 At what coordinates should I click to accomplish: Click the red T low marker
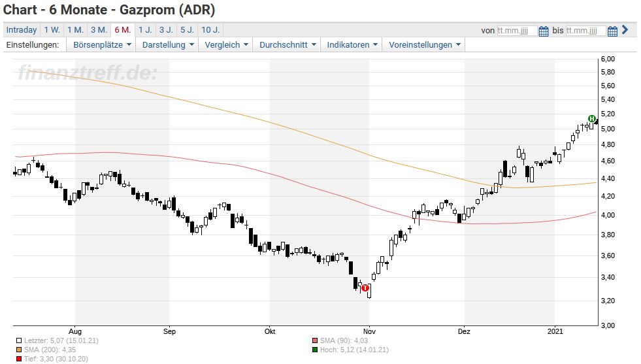365,288
